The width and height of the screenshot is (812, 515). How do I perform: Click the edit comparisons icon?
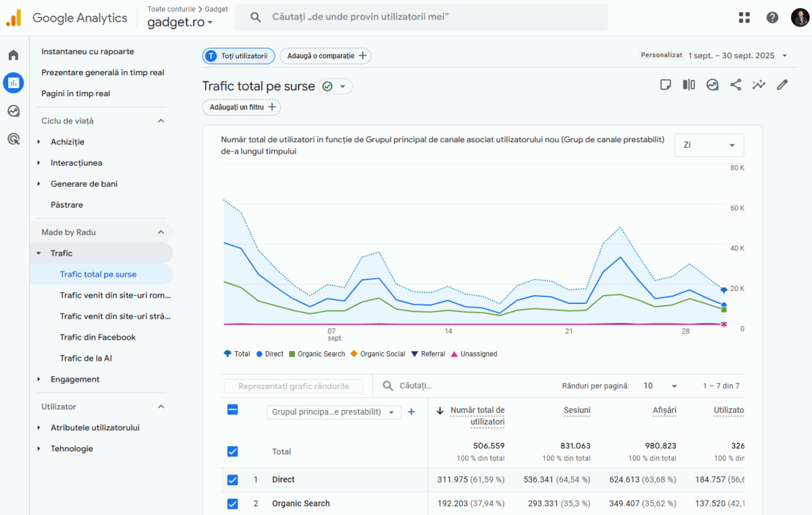[x=689, y=85]
